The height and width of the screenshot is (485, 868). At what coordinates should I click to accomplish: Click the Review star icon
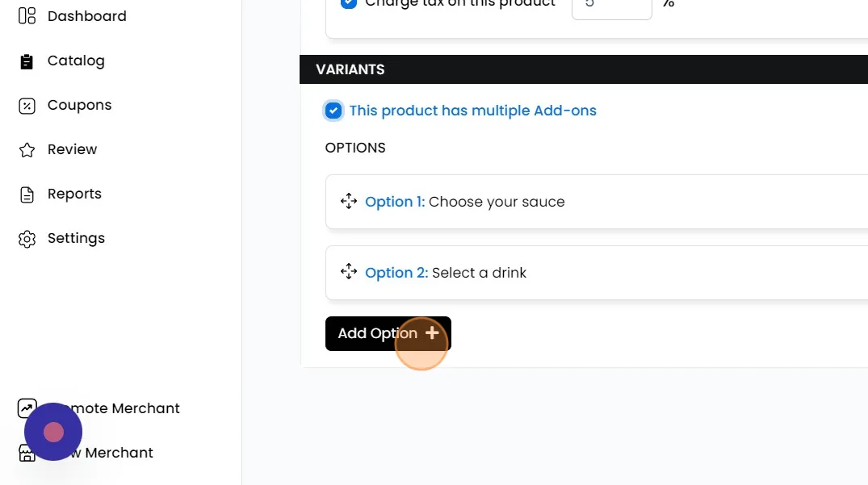[27, 150]
